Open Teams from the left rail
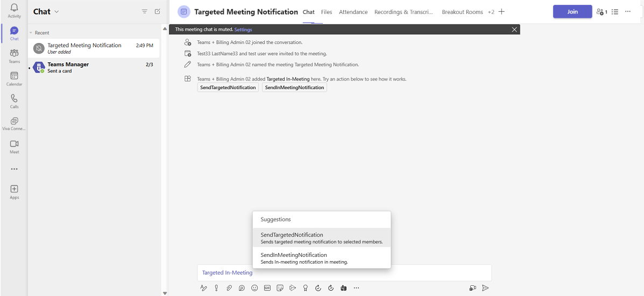This screenshot has height=296, width=644. pos(14,56)
